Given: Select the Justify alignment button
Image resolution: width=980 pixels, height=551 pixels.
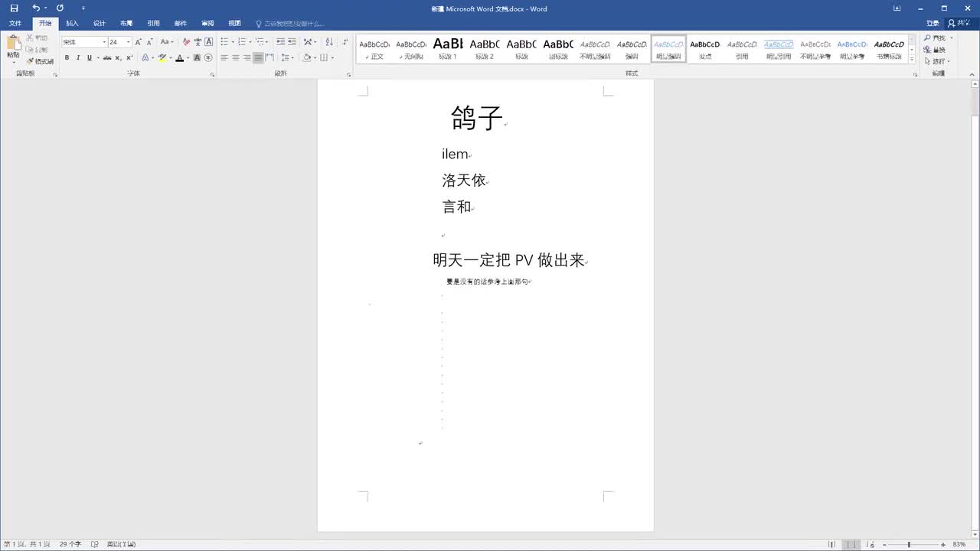Looking at the screenshot, I should click(x=258, y=57).
